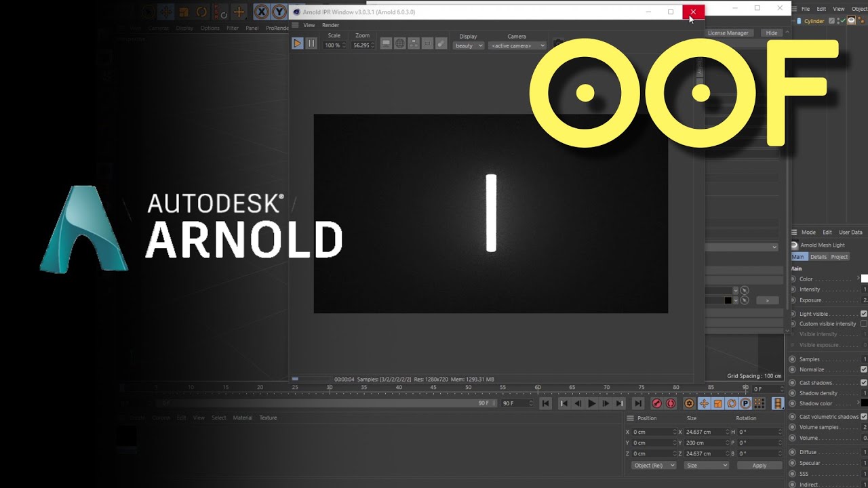Screen dimensions: 868x488
Task: Step back one frame
Action: point(578,403)
